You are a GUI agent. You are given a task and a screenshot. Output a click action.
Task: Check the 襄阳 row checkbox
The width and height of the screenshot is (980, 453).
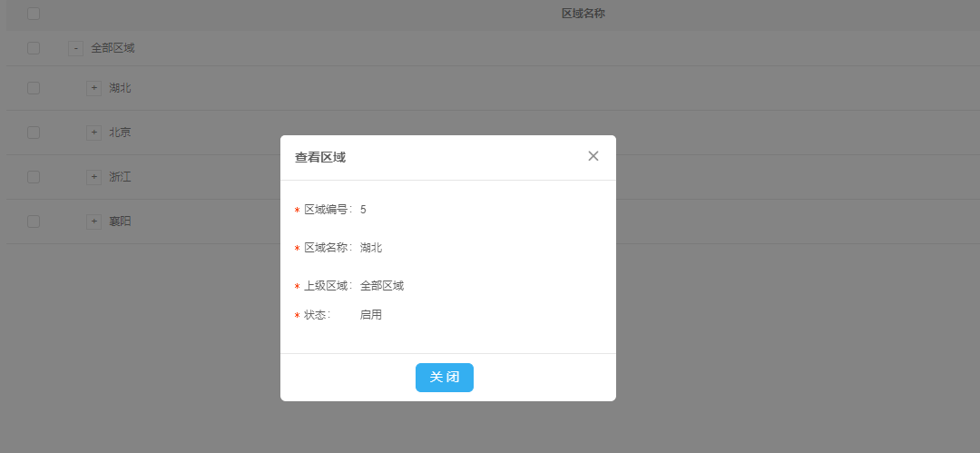[x=34, y=222]
